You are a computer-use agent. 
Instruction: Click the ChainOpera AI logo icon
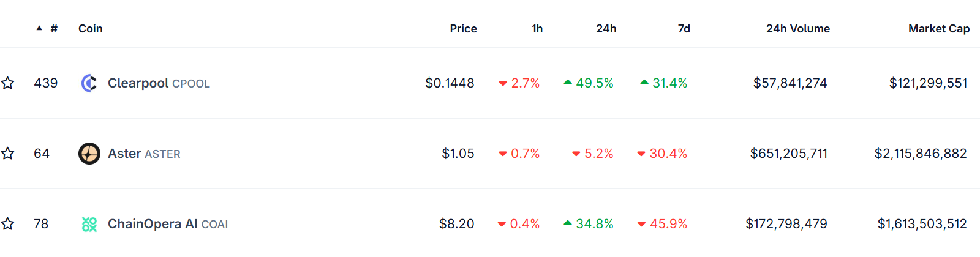tap(89, 225)
